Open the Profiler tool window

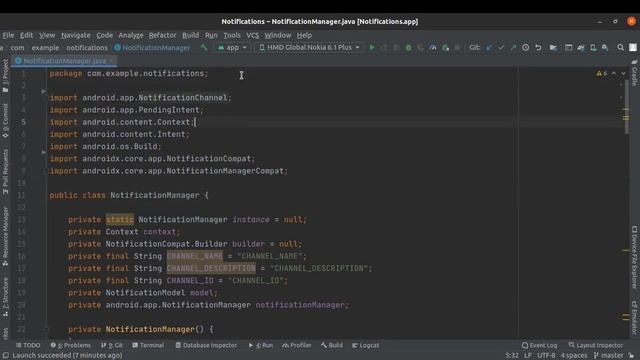coord(297,345)
